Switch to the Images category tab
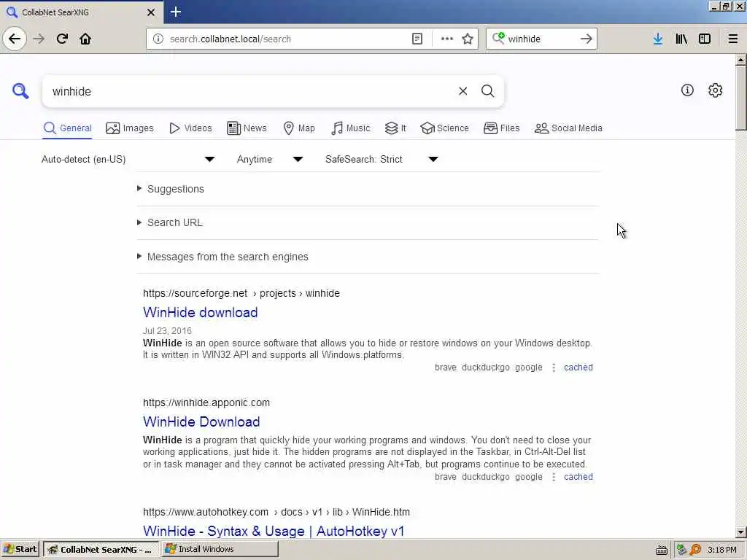Screen dimensions: 747x560 [130, 128]
